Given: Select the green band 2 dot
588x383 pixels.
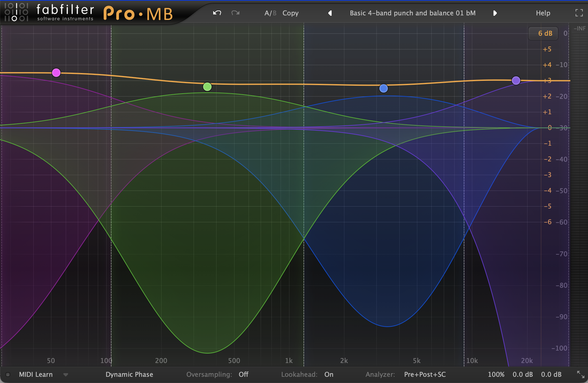Looking at the screenshot, I should point(207,87).
